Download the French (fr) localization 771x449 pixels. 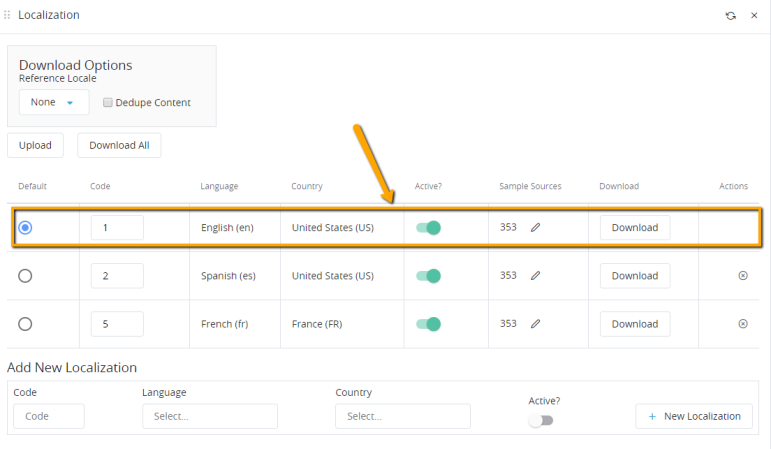point(635,324)
